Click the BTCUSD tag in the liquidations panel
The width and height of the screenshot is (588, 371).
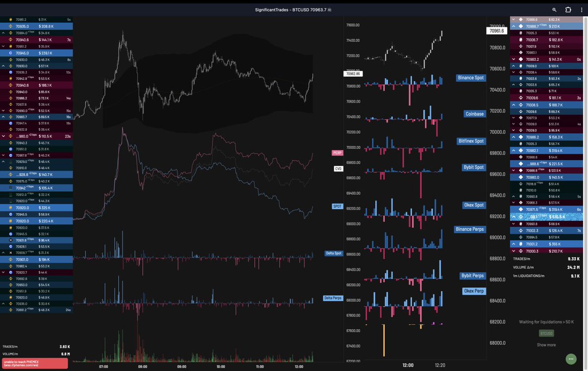click(546, 333)
